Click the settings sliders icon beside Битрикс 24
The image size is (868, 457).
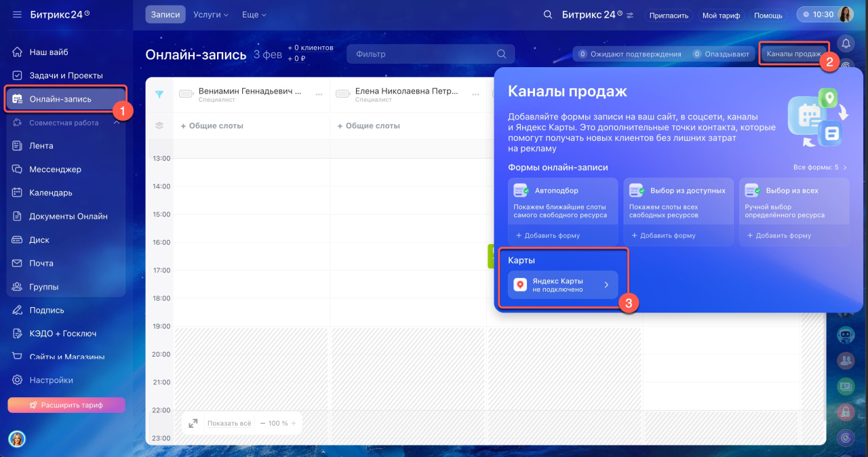pos(630,15)
